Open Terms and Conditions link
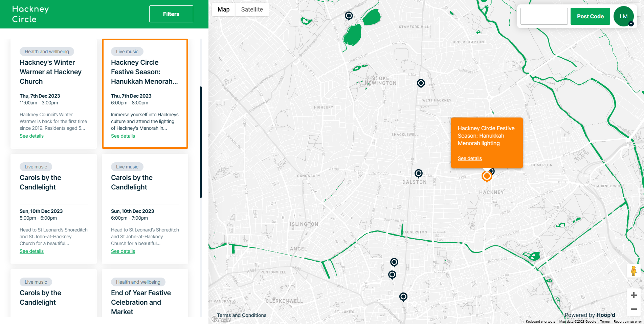Screen dimensions: 644x324 click(242, 315)
